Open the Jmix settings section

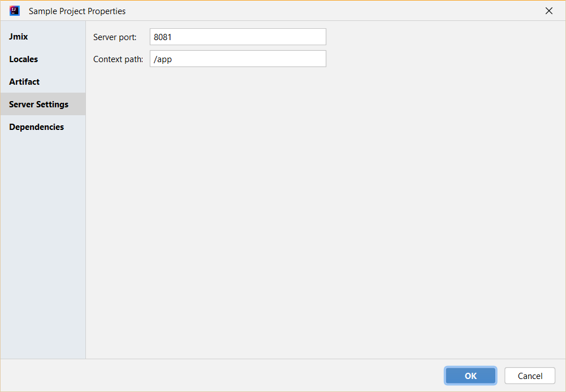point(42,36)
